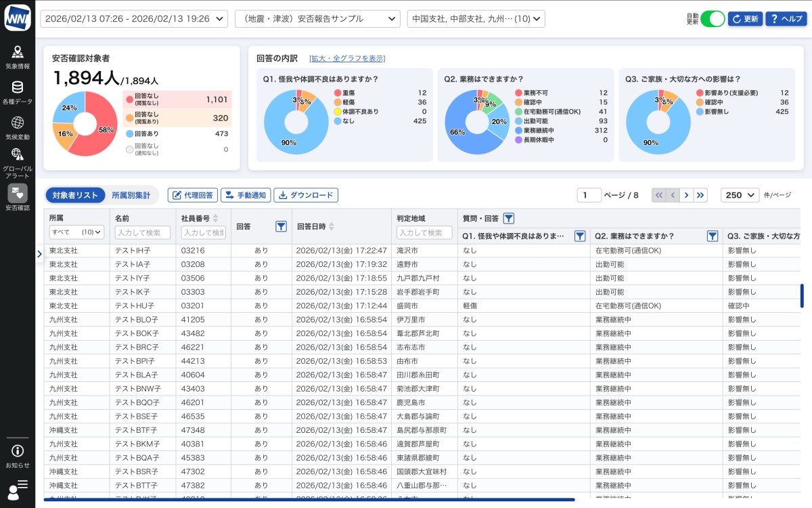Click the filter icon in 回答 column
The width and height of the screenshot is (812, 508).
[281, 227]
